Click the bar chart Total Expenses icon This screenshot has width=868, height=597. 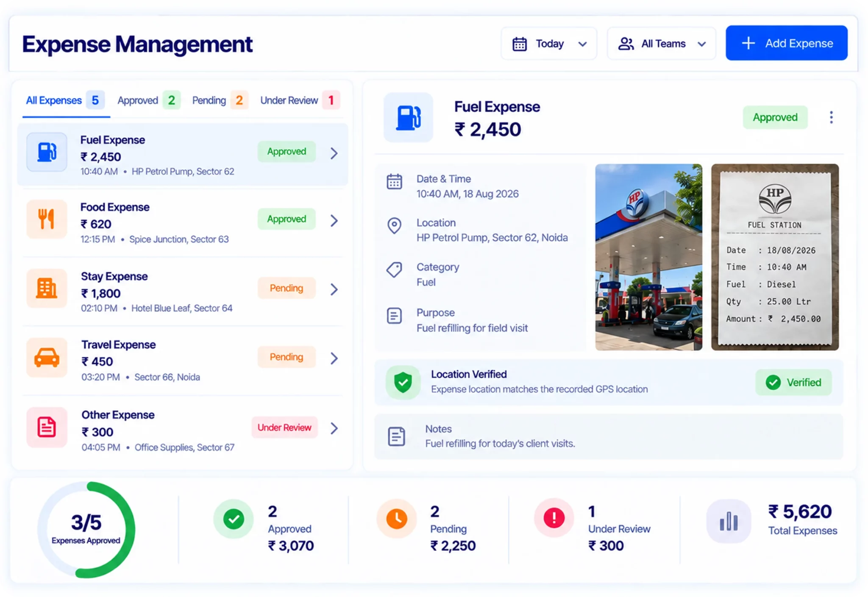(x=729, y=521)
